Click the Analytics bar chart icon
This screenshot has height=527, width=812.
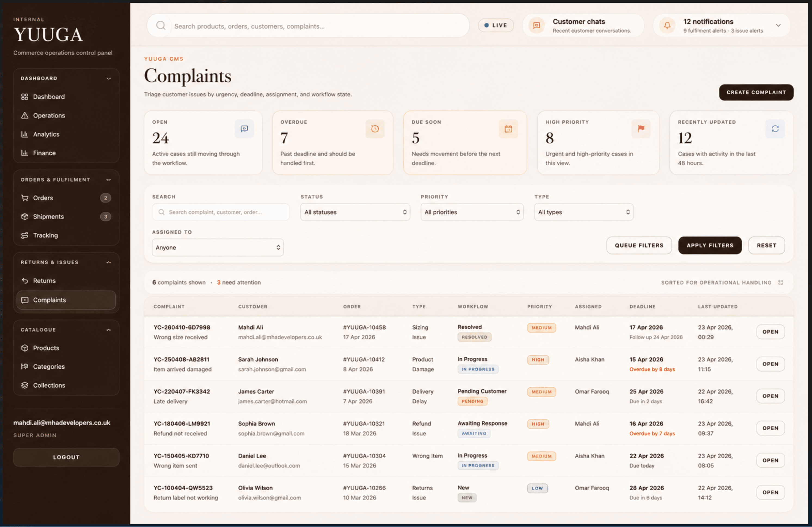[x=24, y=134]
